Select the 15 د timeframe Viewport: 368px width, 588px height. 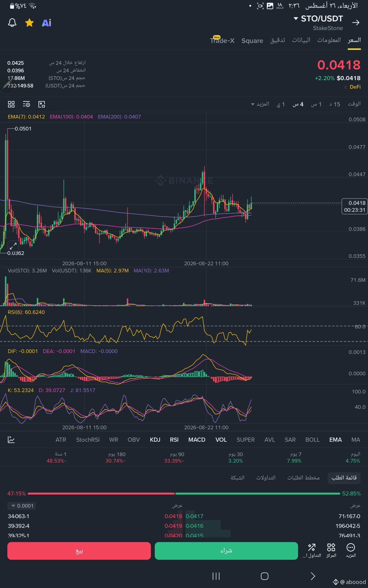point(335,105)
